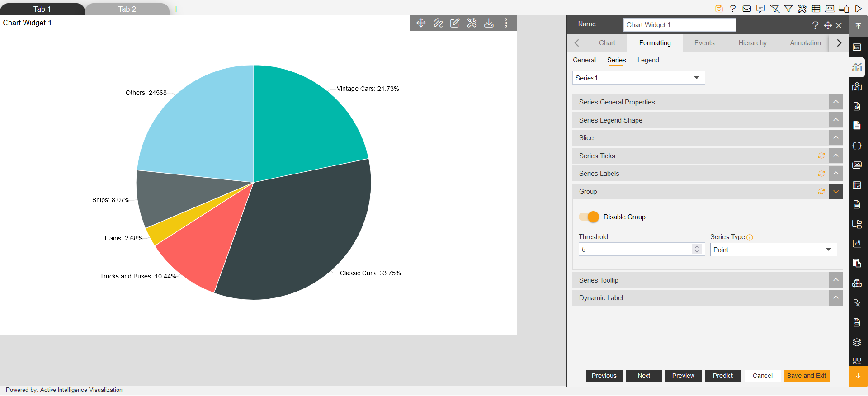Click the Next button
The width and height of the screenshot is (868, 396).
644,376
